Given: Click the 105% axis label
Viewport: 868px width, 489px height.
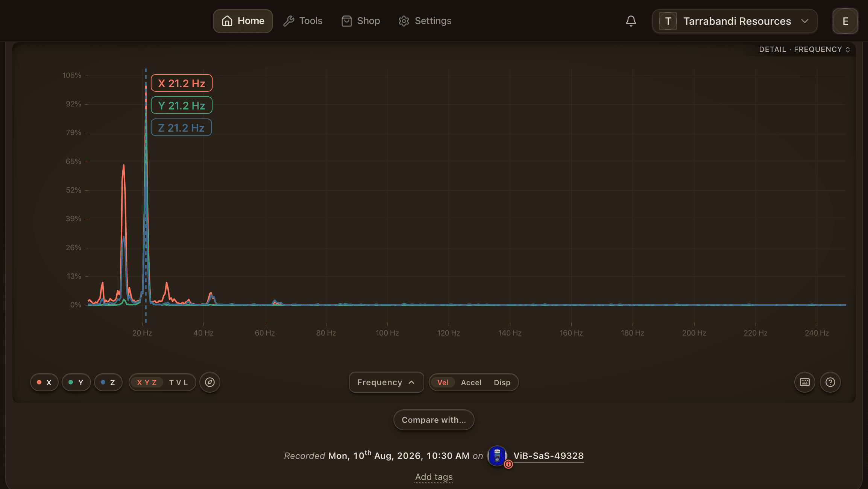Looking at the screenshot, I should [72, 75].
